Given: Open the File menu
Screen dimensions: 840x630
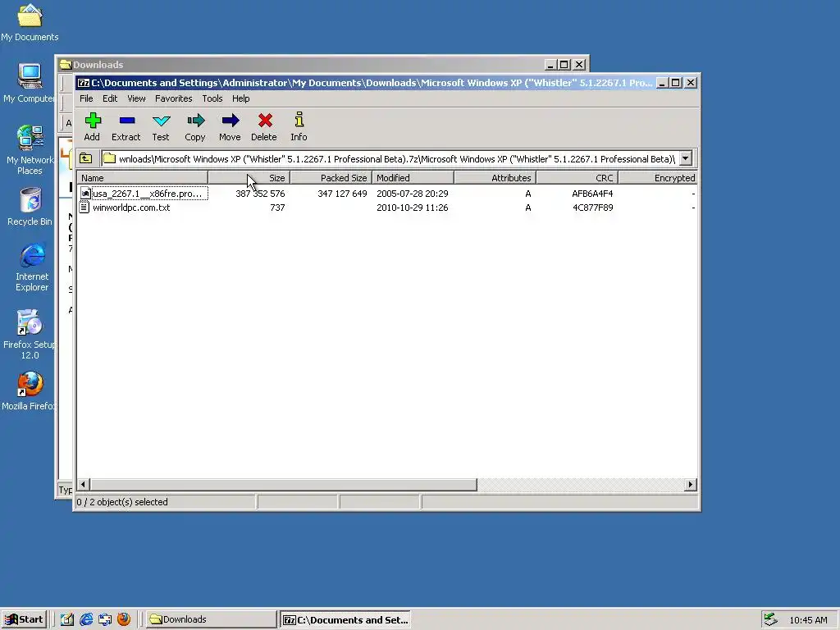Looking at the screenshot, I should tap(86, 98).
